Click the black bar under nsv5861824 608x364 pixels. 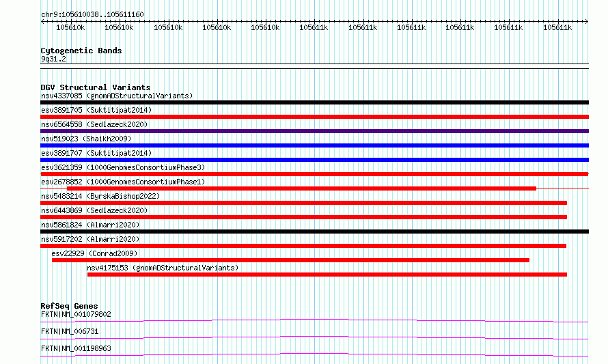click(x=314, y=232)
